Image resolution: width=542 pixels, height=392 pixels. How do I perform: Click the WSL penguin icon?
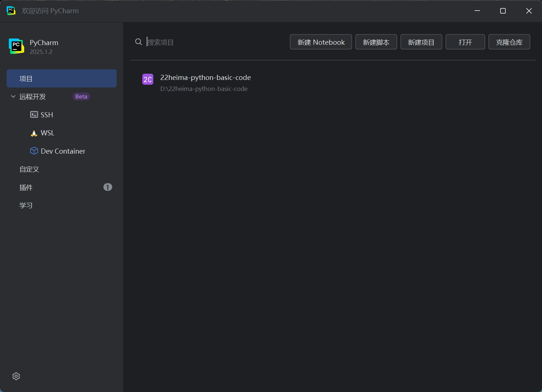tap(34, 133)
